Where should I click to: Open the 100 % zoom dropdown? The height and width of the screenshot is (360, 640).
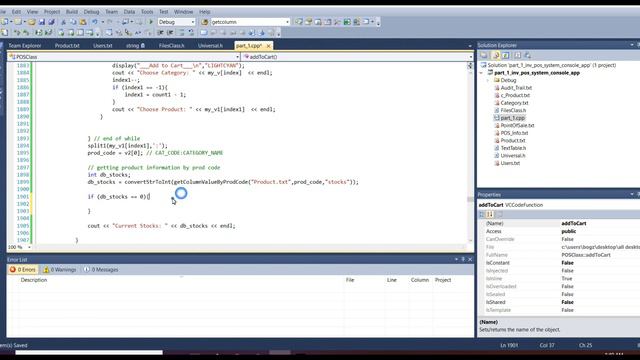[x=29, y=247]
